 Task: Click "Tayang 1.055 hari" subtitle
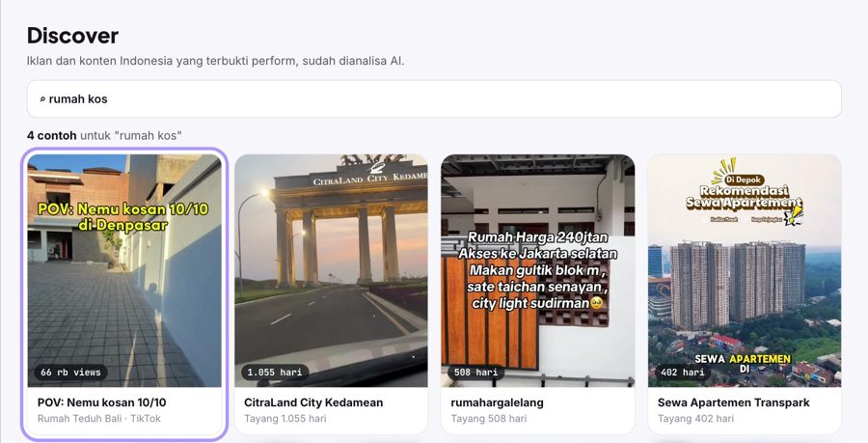(285, 419)
